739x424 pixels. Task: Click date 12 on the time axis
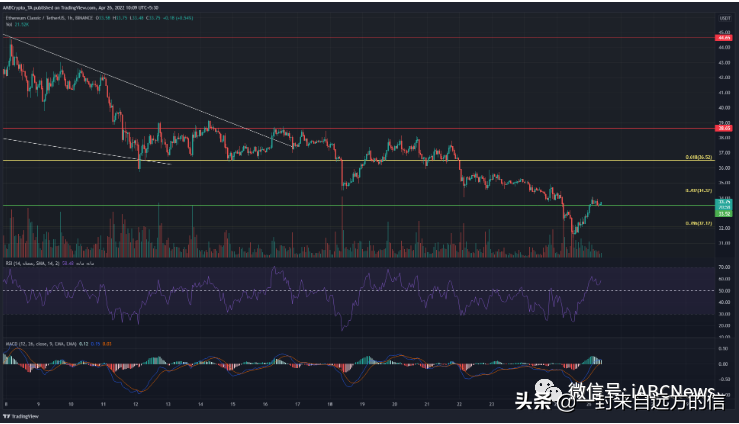coord(136,404)
